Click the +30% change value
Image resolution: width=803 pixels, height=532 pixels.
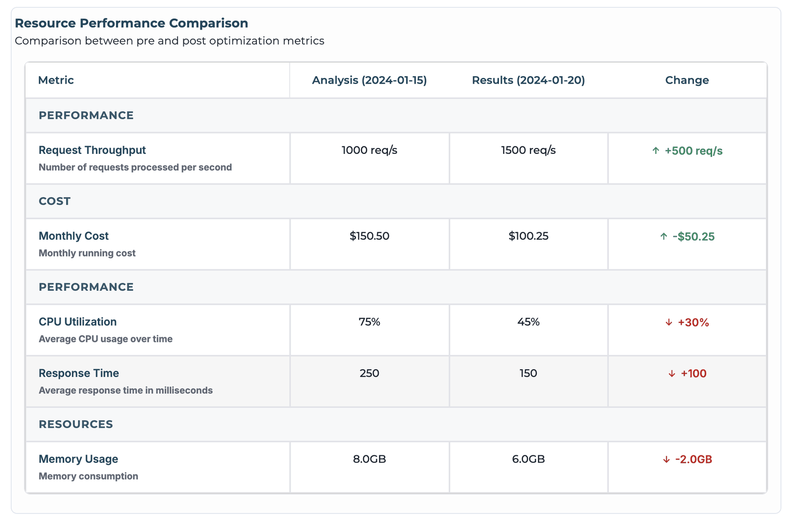pos(694,322)
